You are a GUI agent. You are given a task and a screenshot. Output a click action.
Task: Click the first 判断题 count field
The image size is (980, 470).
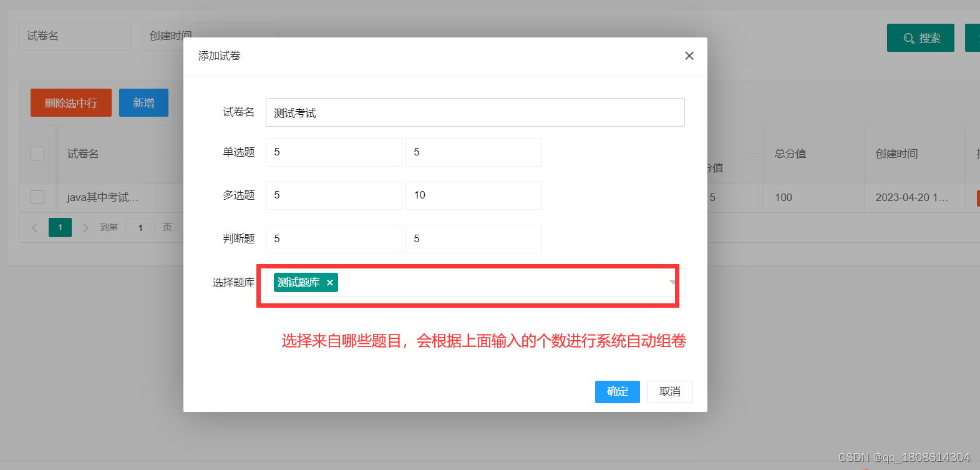pyautogui.click(x=334, y=239)
